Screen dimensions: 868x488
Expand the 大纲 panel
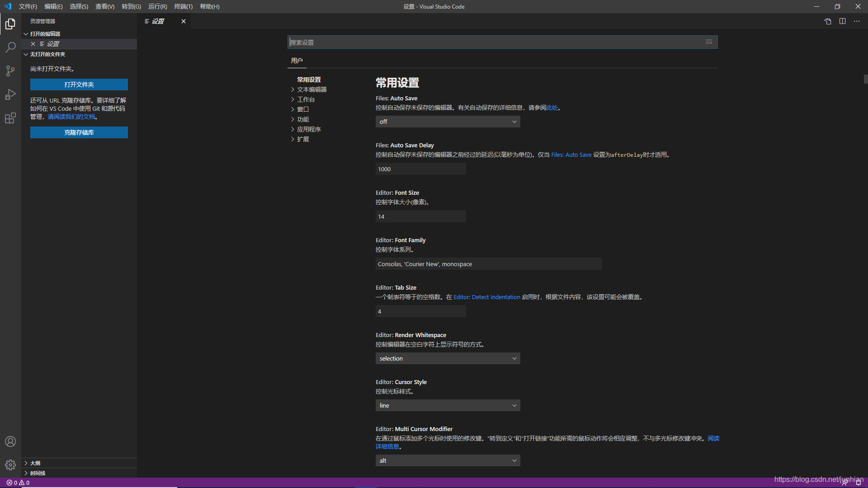coord(79,463)
